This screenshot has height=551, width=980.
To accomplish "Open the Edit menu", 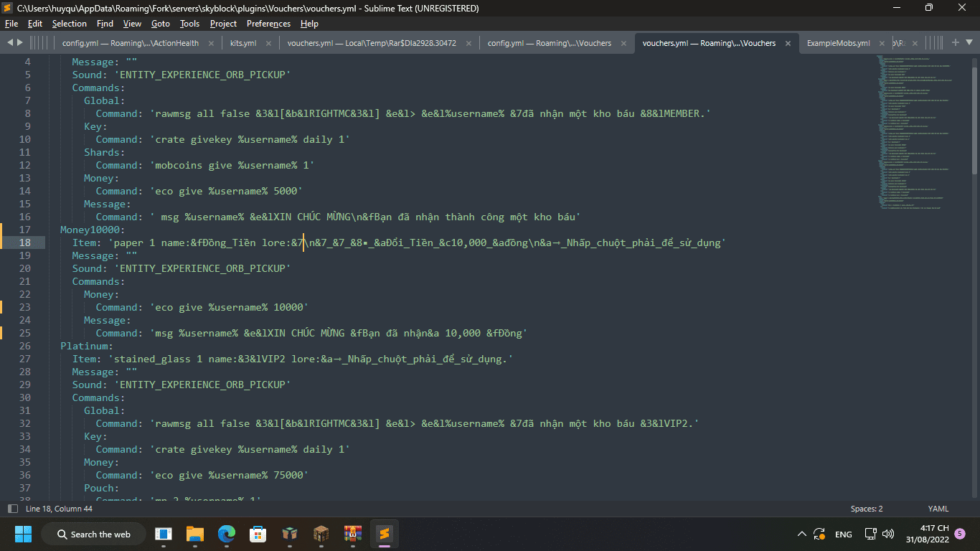I will pos(35,24).
